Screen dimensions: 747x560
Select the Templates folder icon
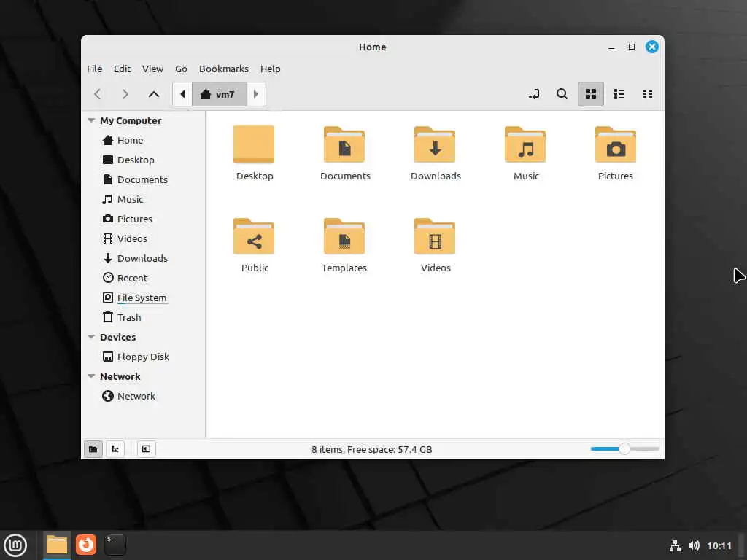[344, 237]
